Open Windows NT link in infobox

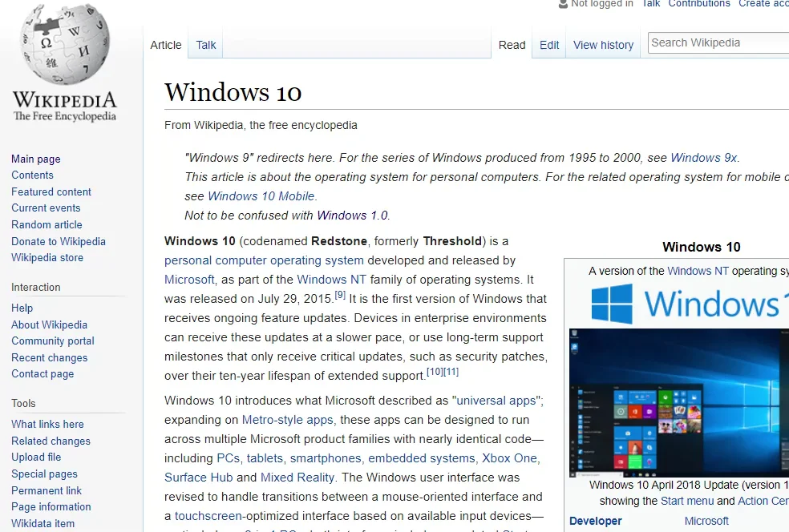click(698, 271)
